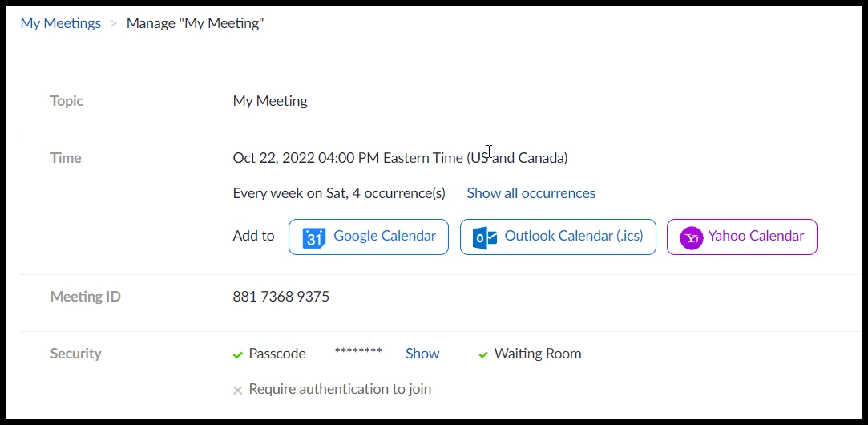Viewport: 868px width, 425px height.
Task: Click the Outlook Calendar icon
Action: click(484, 238)
